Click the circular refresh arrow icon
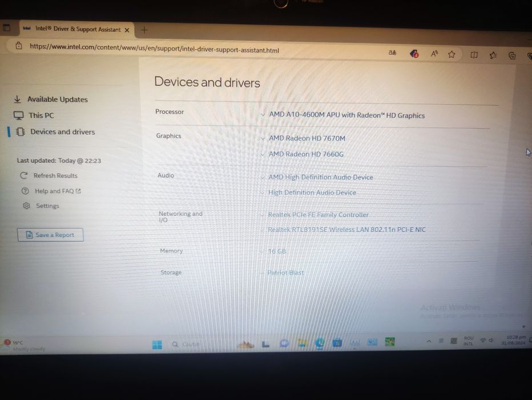This screenshot has height=400, width=532. [24, 175]
